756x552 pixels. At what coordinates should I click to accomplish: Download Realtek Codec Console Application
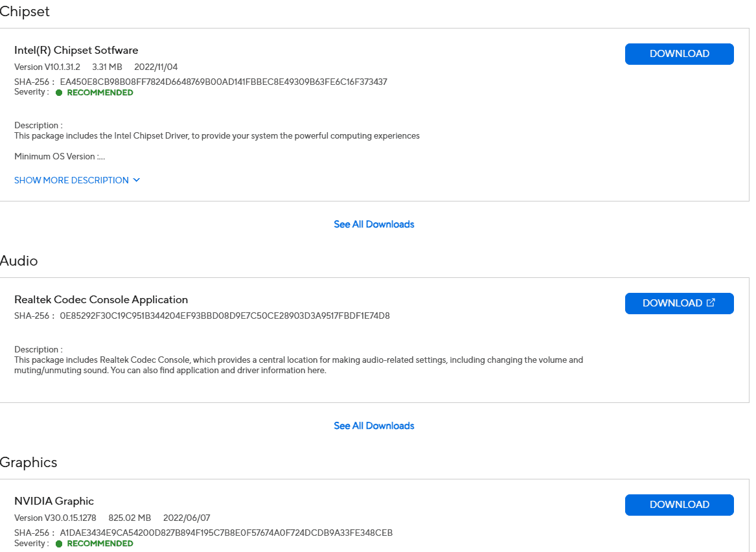click(x=672, y=303)
